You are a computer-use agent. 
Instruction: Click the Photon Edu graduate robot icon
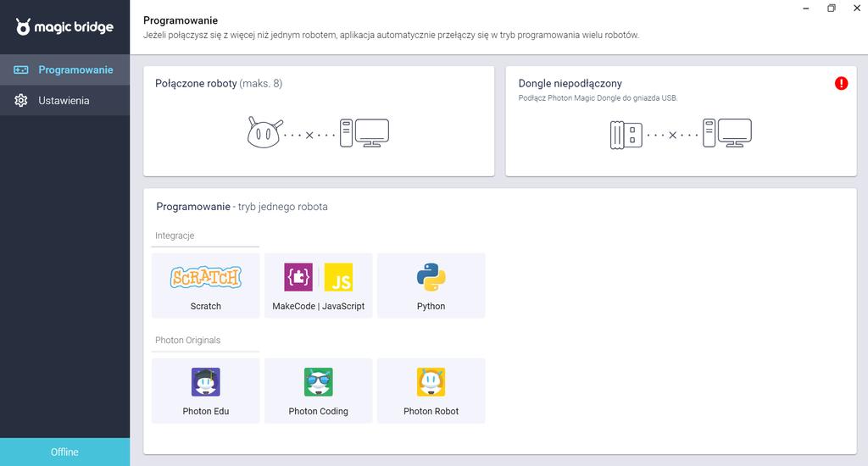point(206,382)
